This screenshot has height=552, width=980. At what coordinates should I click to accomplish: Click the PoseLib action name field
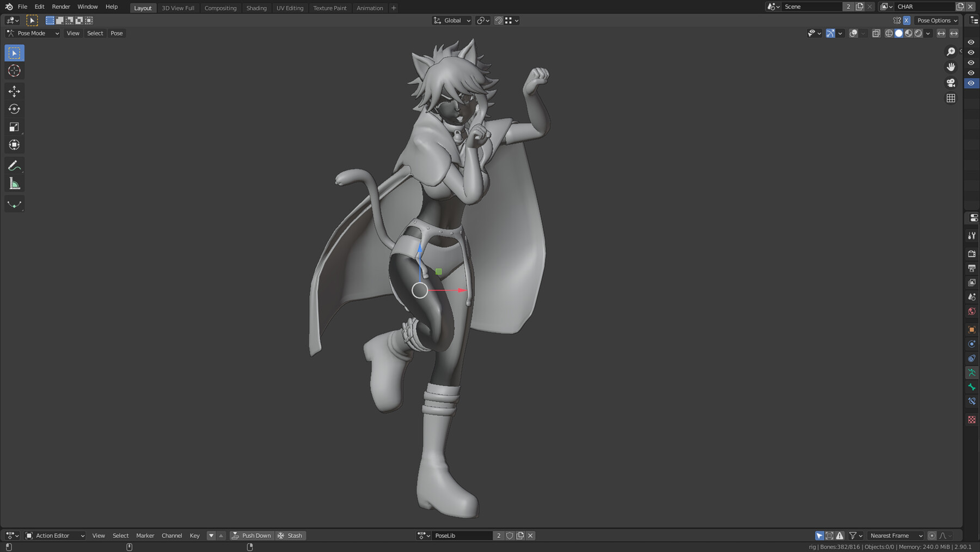pyautogui.click(x=463, y=536)
